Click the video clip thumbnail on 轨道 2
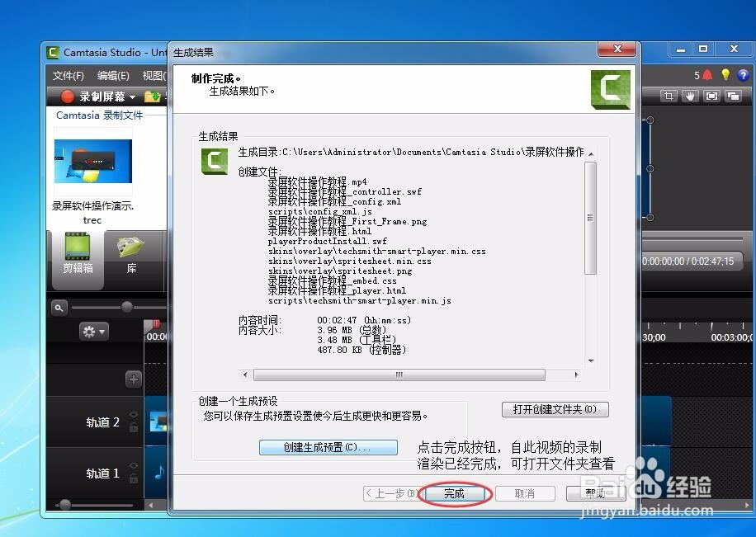Image resolution: width=756 pixels, height=537 pixels. (x=158, y=422)
